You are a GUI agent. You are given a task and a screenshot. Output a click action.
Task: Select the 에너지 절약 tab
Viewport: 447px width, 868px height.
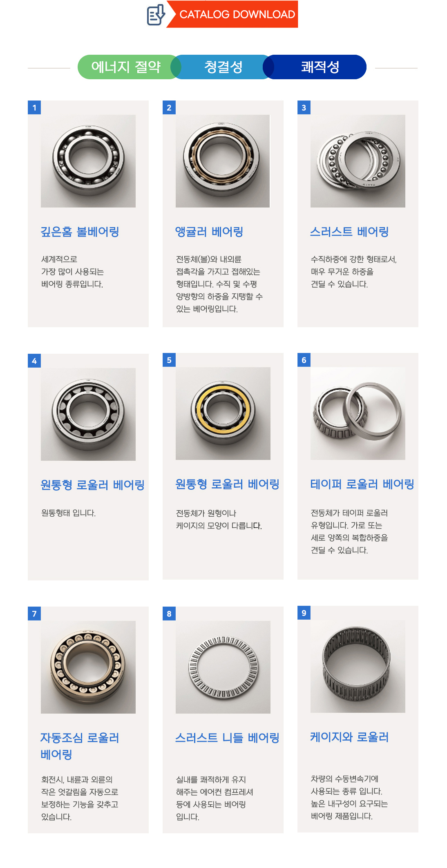[x=126, y=67]
